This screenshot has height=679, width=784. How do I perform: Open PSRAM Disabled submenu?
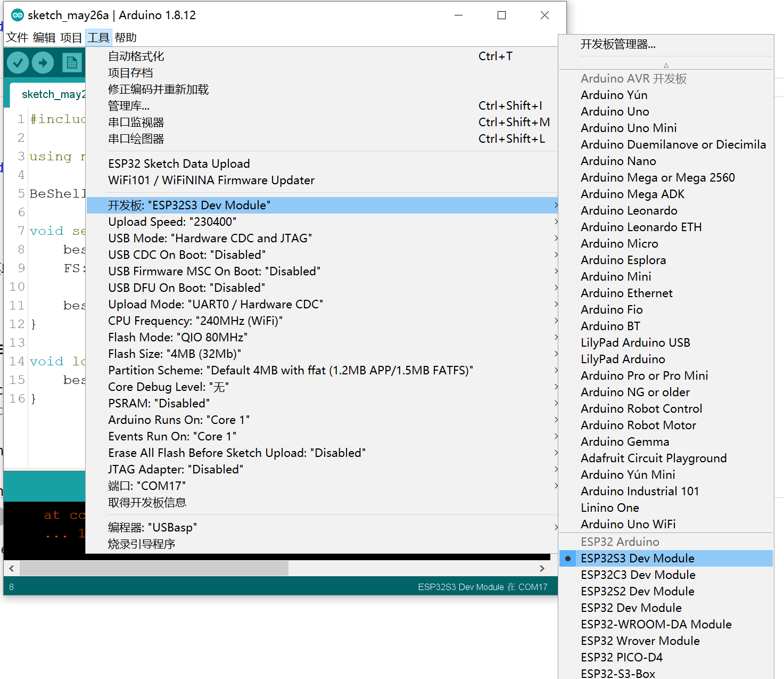click(322, 404)
